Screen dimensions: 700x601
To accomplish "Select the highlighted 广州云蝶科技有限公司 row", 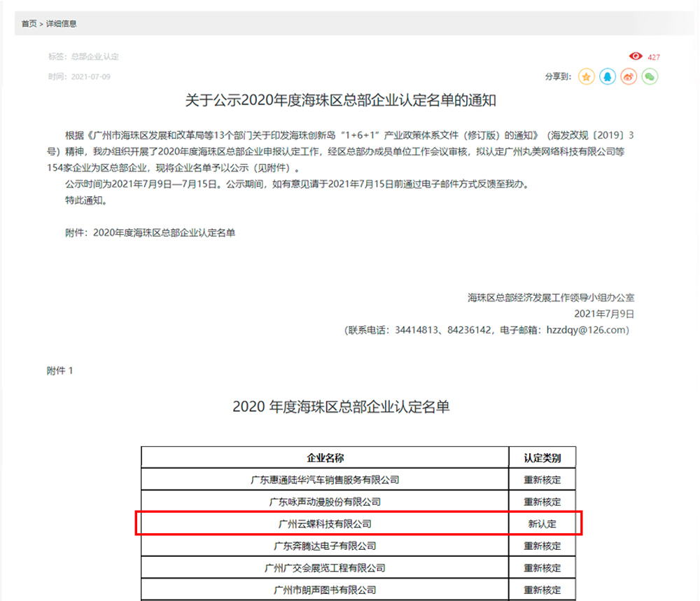I will (x=325, y=523).
